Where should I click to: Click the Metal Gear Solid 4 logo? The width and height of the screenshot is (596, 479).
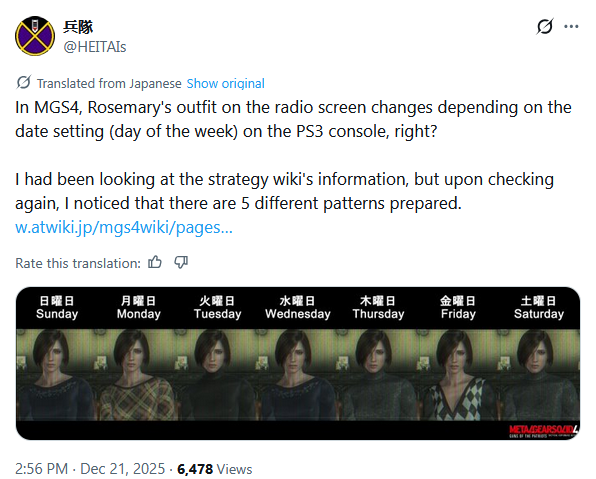coord(544,431)
